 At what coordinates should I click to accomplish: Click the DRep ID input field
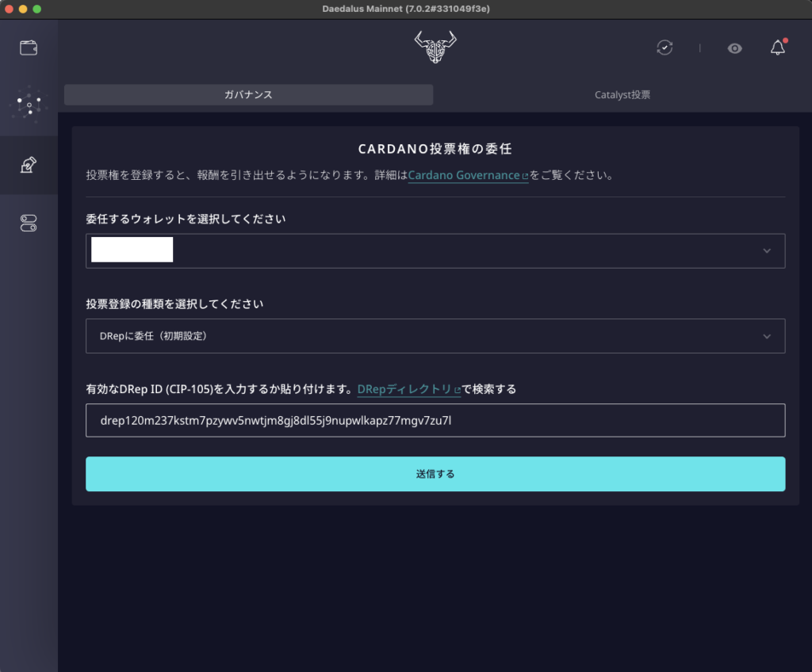point(435,420)
